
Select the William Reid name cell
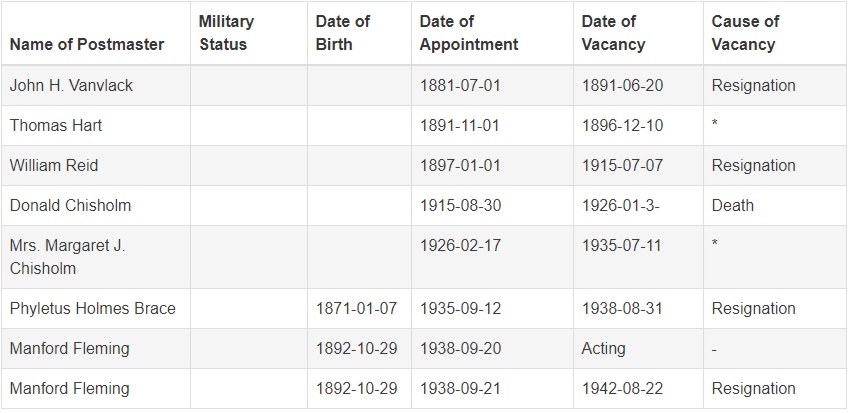pos(54,166)
